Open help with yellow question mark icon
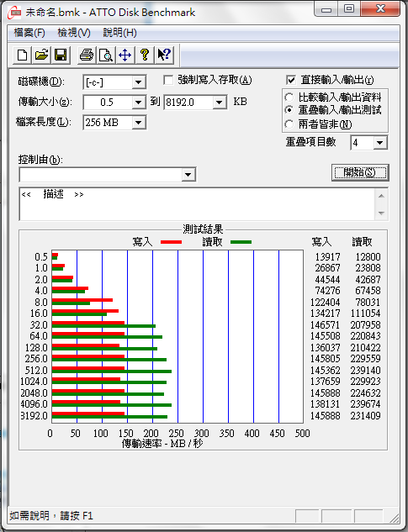Image resolution: width=408 pixels, height=532 pixels. click(x=145, y=55)
